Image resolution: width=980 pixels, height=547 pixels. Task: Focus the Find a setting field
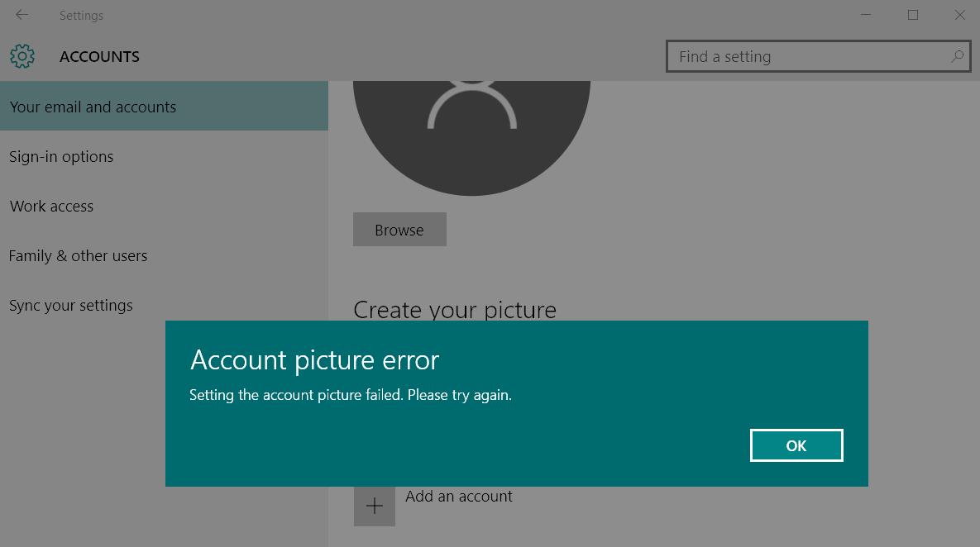pos(818,56)
